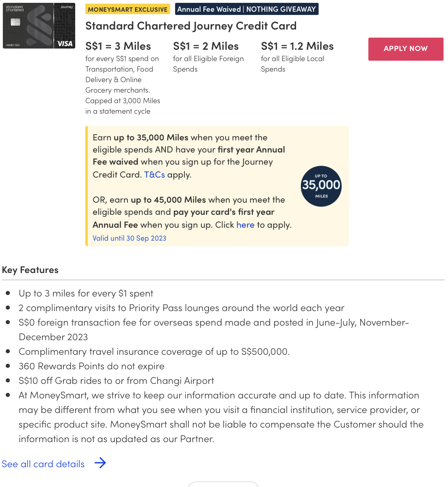The height and width of the screenshot is (487, 448).
Task: Click the Priority Pass lounges feature bullet
Action: [181, 308]
